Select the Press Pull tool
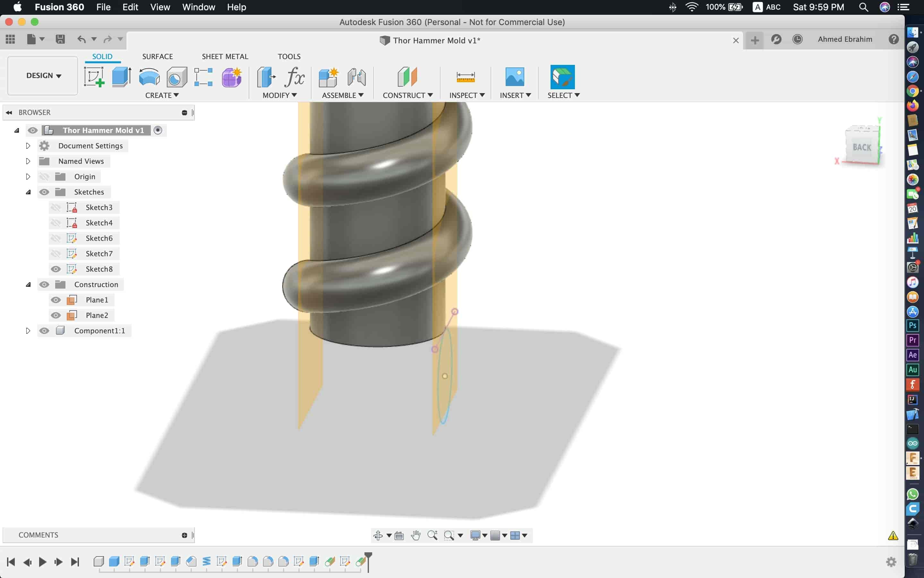Screen dimensions: 924x578 pos(266,77)
